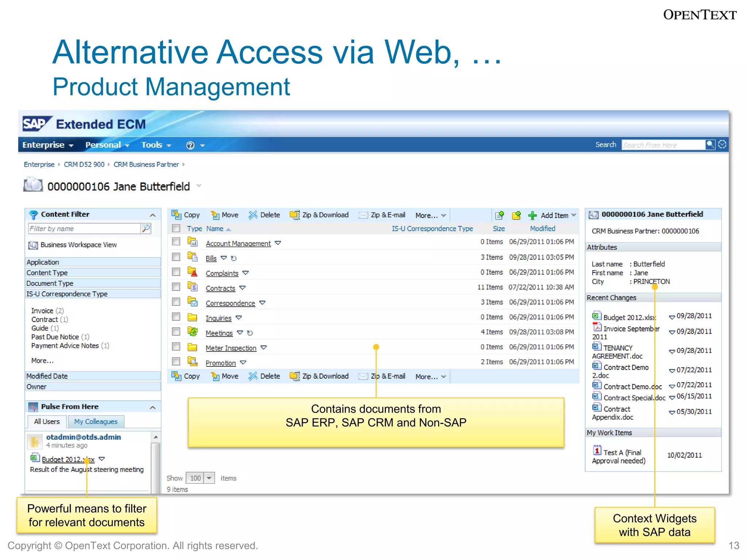Click the bottom toolbar Copy icon

pos(176,376)
